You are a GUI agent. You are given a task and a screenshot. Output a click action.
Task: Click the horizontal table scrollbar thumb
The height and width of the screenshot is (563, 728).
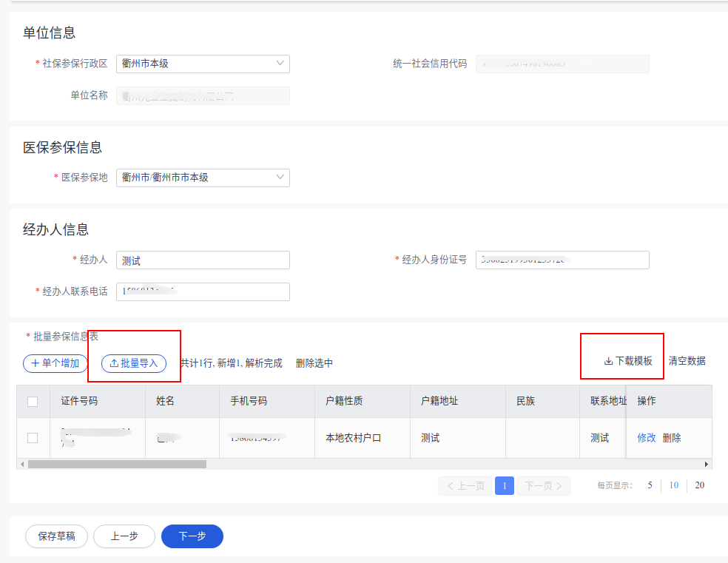[117, 464]
